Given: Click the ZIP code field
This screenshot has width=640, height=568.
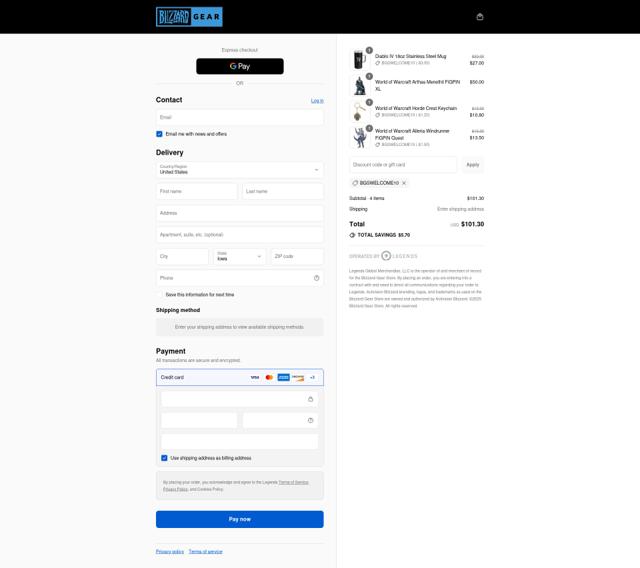Looking at the screenshot, I should pyautogui.click(x=297, y=256).
